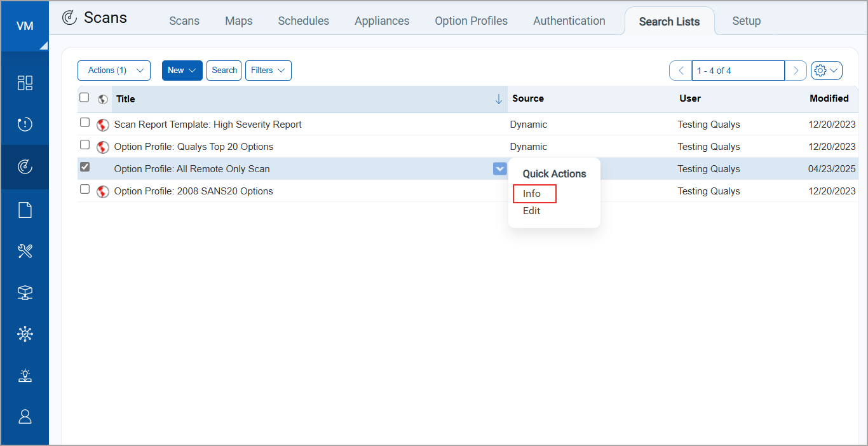Screen dimensions: 868x446
Task: Sort by the Modified column header
Action: pyautogui.click(x=829, y=98)
